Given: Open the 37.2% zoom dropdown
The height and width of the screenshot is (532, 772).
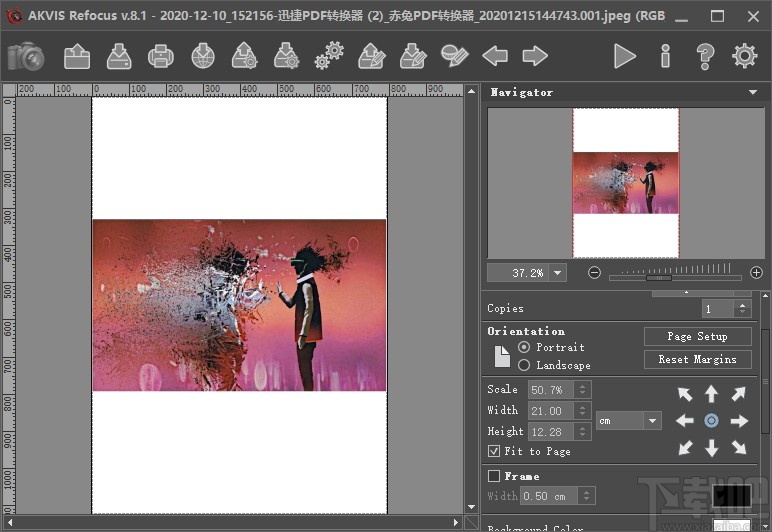Looking at the screenshot, I should pos(557,273).
